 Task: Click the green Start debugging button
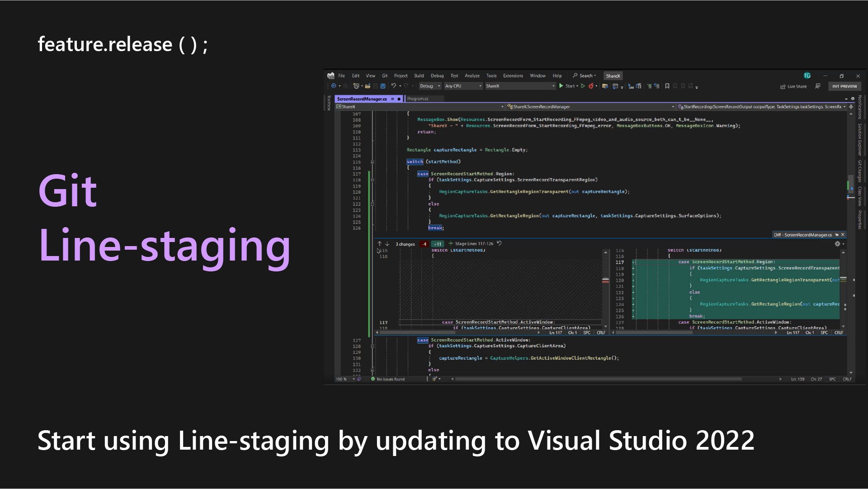tap(568, 86)
